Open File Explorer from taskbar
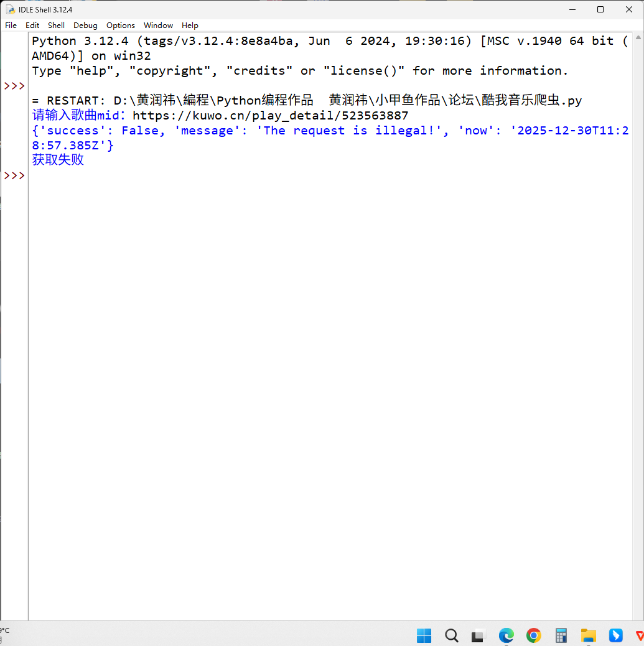 coord(588,635)
